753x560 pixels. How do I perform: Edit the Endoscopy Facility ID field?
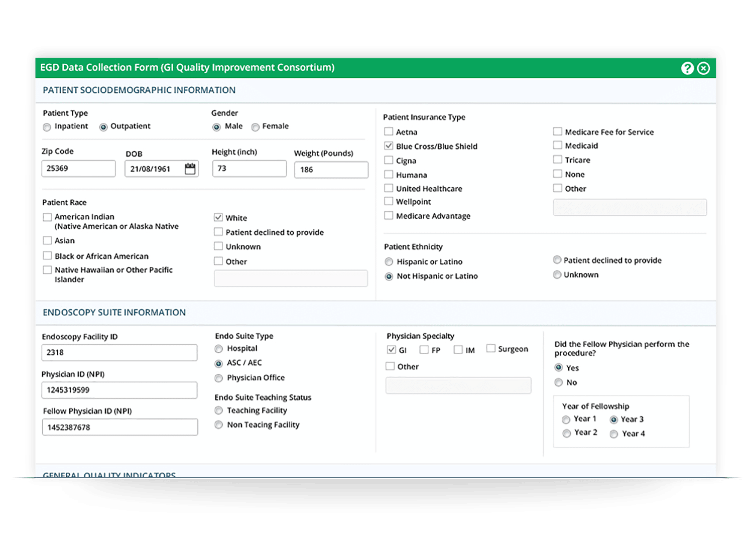click(119, 353)
